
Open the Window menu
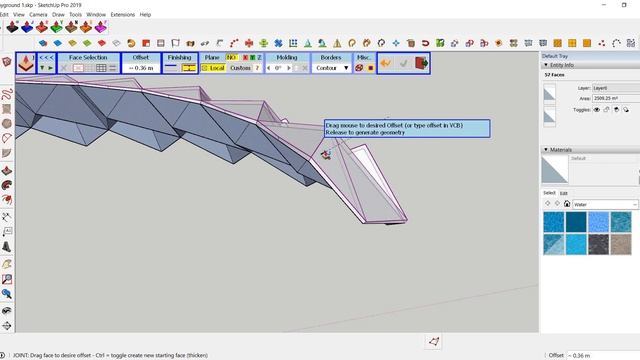point(96,14)
